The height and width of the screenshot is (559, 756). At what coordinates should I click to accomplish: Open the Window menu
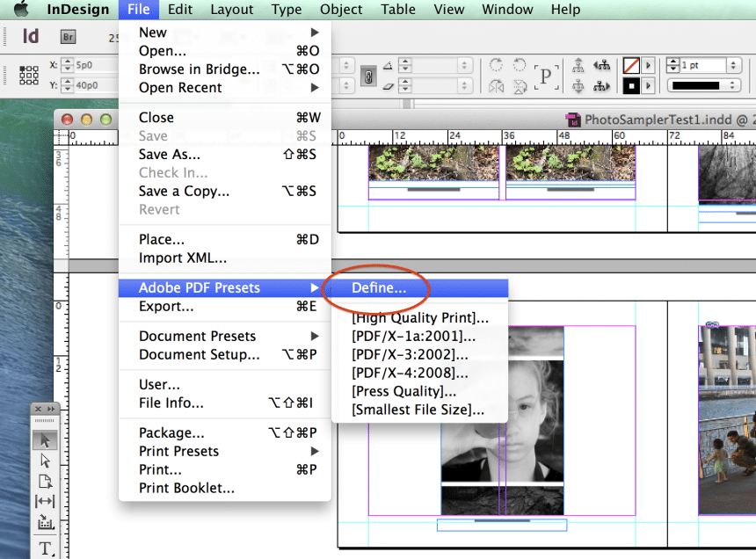tap(507, 9)
